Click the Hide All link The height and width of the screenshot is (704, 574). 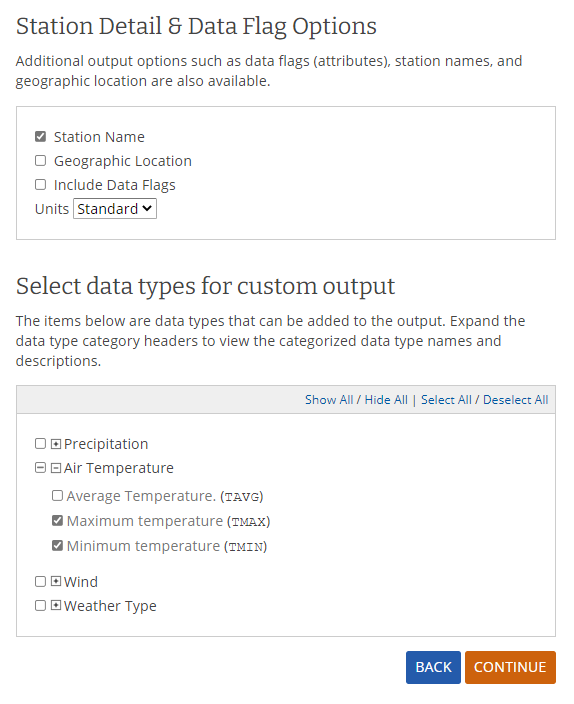[386, 400]
